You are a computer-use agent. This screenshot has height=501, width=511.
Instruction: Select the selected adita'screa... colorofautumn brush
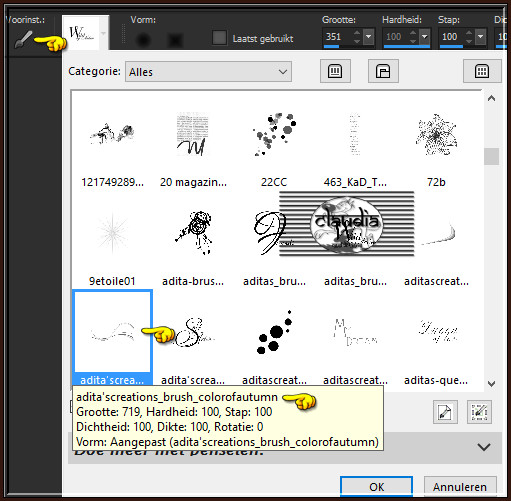pos(112,337)
